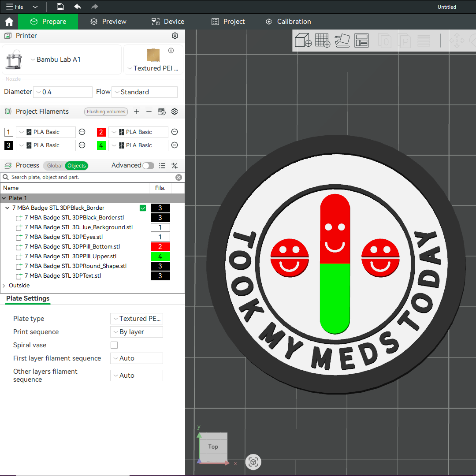Image resolution: width=476 pixels, height=476 pixels.
Task: Open the Print sequence dropdown
Action: [x=137, y=332]
